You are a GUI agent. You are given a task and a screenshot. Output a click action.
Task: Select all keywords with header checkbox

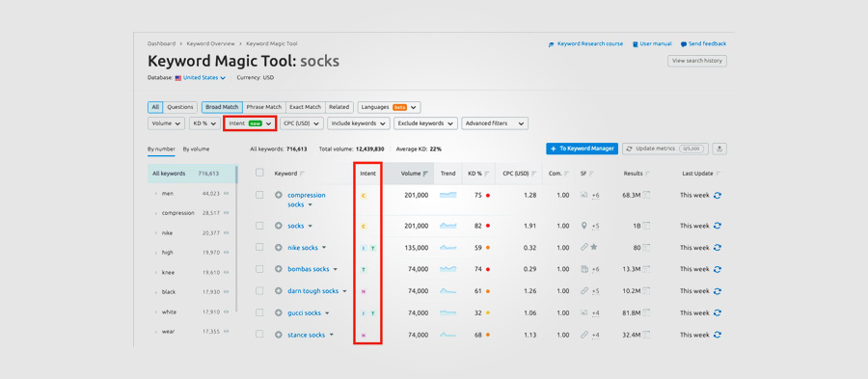point(259,173)
